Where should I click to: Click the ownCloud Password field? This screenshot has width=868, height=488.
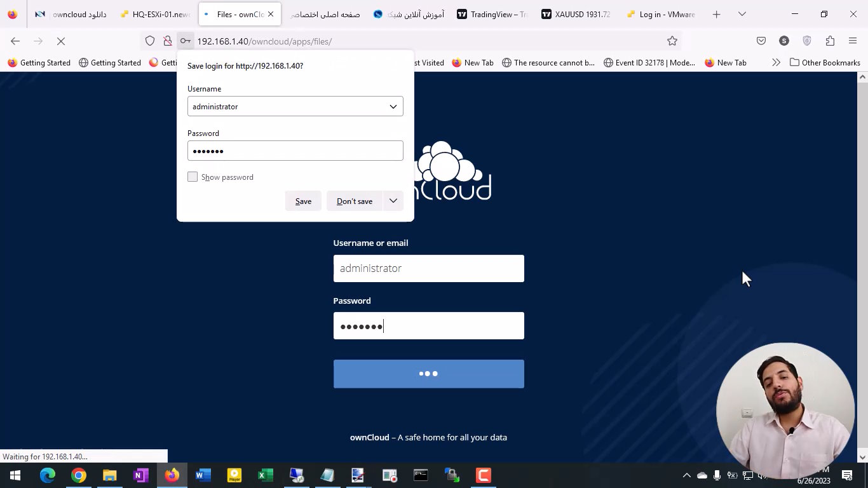click(x=429, y=326)
